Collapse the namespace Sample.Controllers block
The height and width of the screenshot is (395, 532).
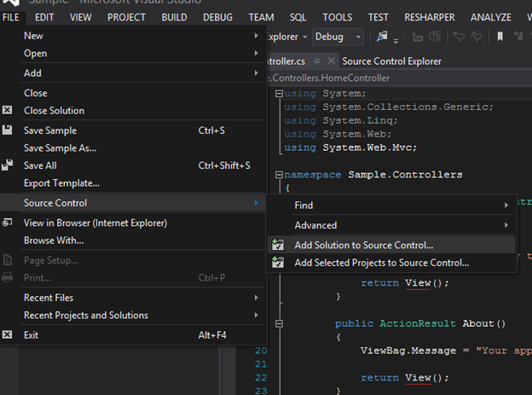click(279, 175)
